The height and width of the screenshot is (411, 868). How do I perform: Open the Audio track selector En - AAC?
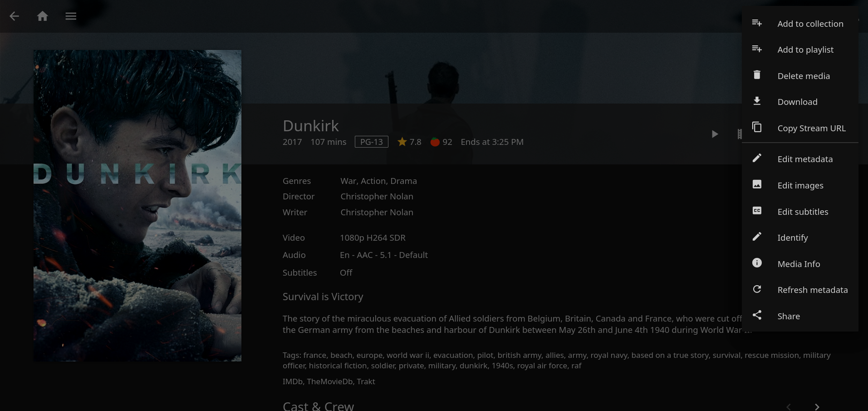click(384, 255)
